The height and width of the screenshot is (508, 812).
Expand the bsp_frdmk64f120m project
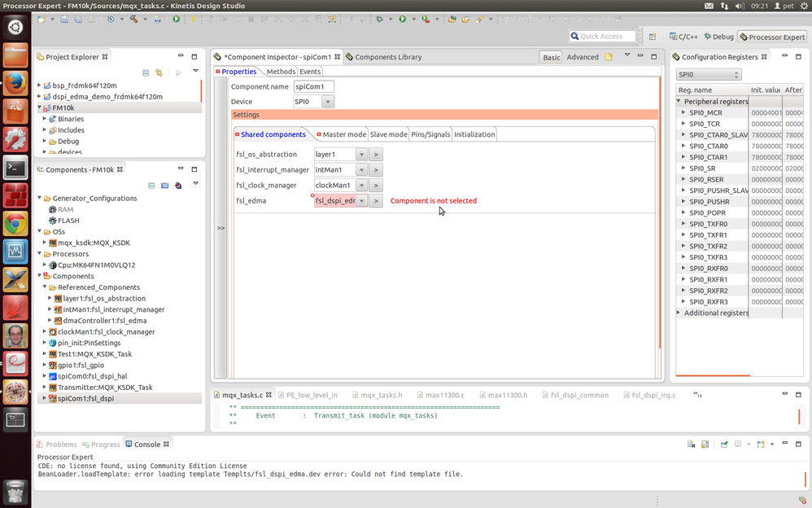[39, 85]
